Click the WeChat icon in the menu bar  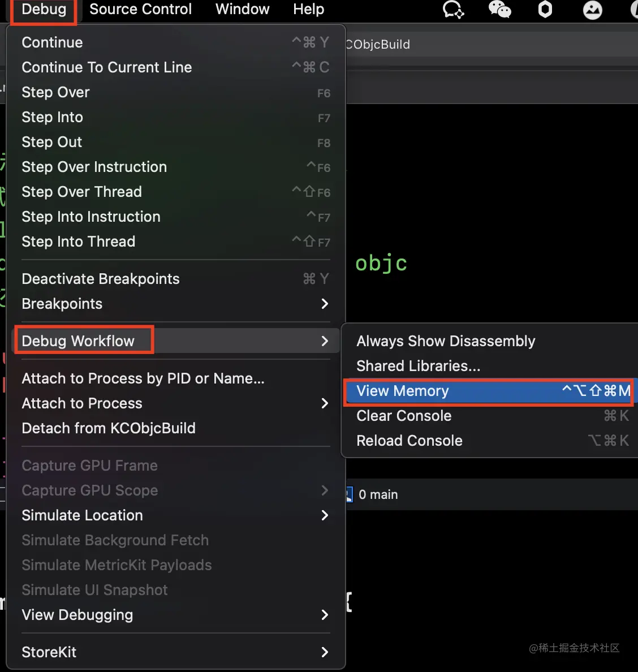click(499, 10)
